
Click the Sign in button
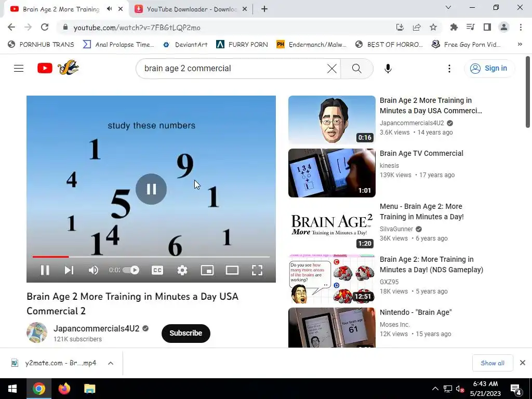pos(489,68)
